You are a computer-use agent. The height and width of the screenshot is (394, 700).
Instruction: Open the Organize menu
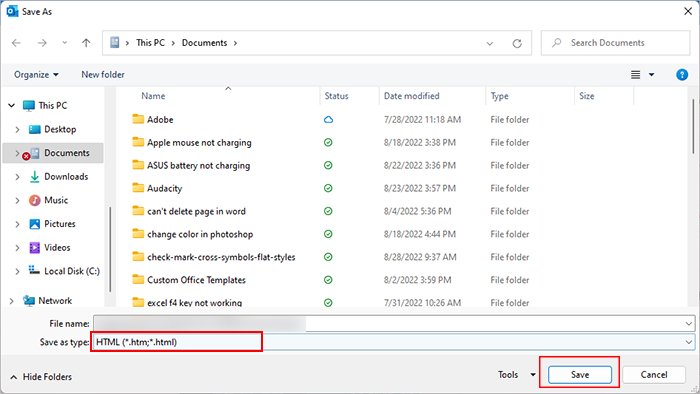click(x=36, y=75)
